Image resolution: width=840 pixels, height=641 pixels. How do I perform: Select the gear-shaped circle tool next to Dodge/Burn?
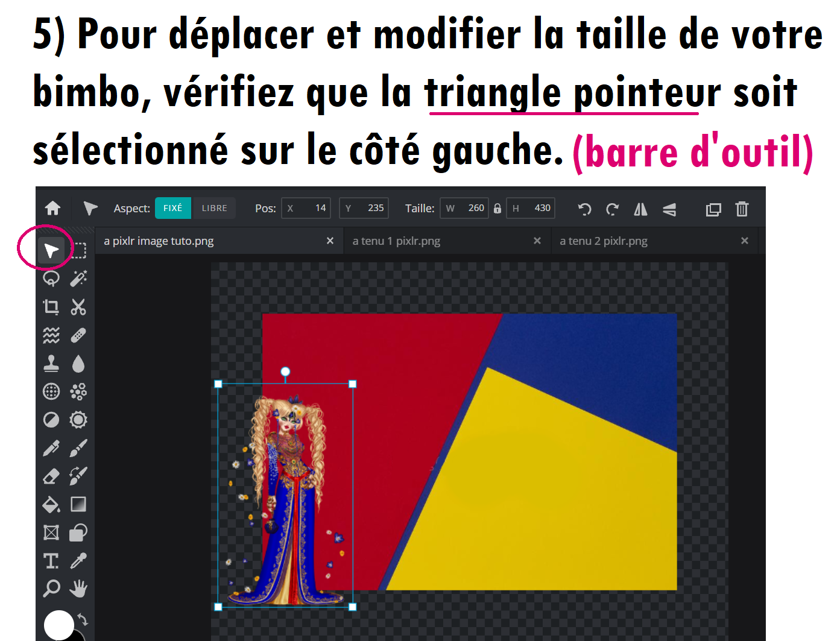tap(78, 420)
